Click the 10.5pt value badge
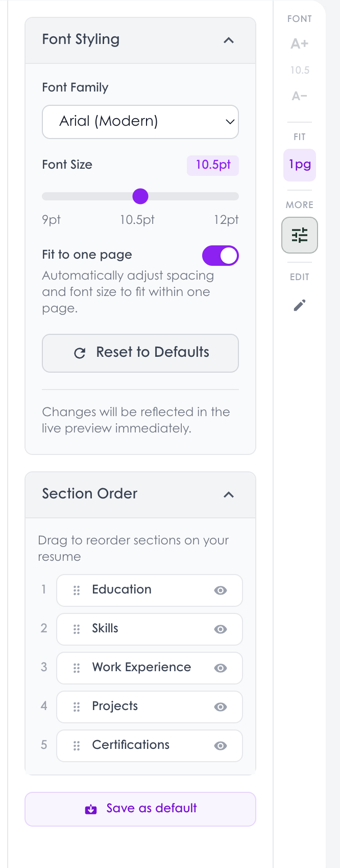 click(212, 165)
